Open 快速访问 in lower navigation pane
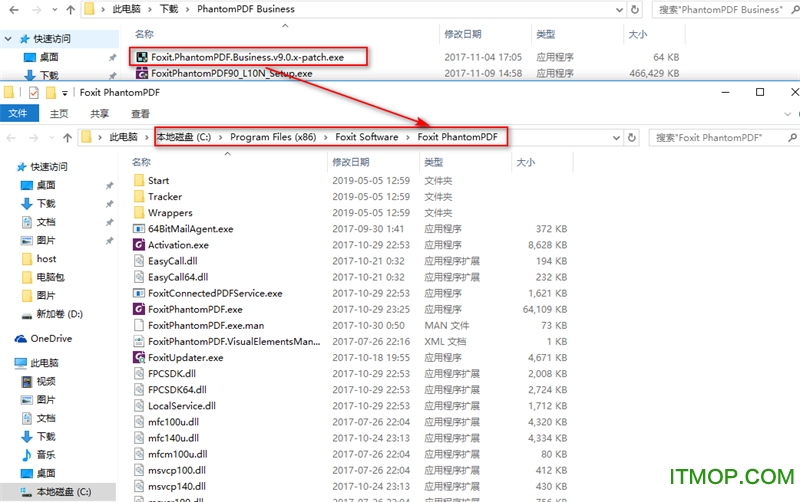This screenshot has height=502, width=800. [x=48, y=167]
